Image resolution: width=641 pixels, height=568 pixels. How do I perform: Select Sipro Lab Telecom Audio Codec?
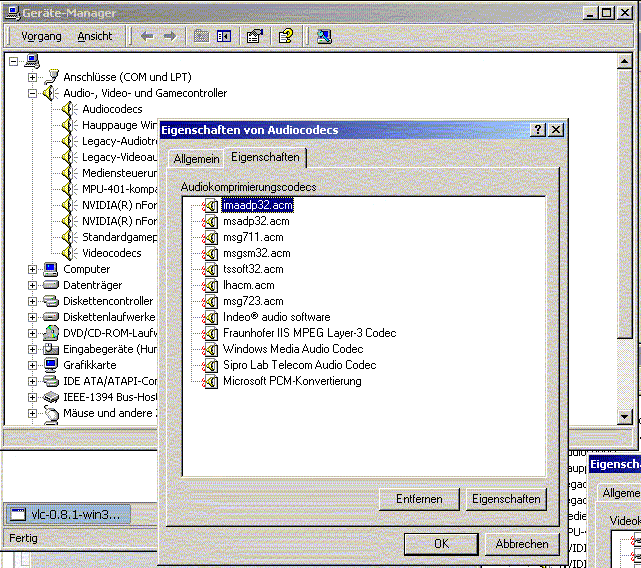(299, 365)
